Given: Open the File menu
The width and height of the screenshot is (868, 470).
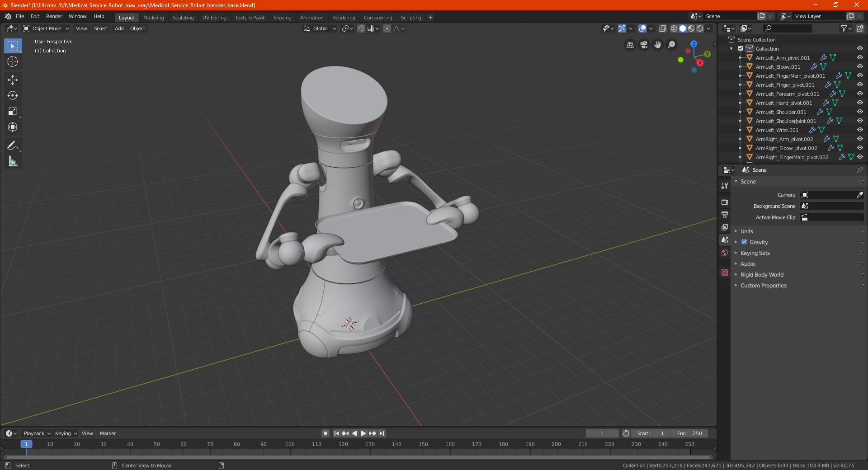Looking at the screenshot, I should [x=20, y=16].
